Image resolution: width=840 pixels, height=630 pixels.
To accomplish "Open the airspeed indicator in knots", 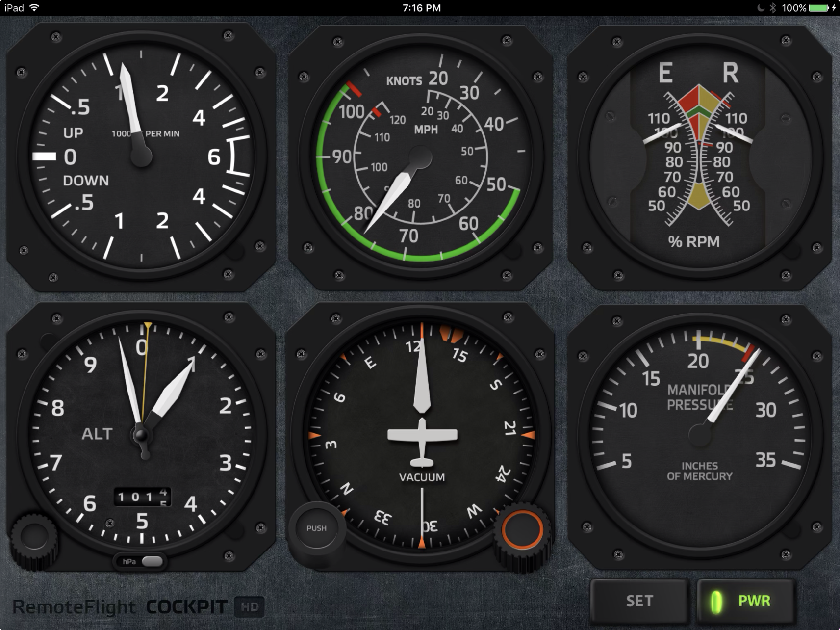I will 421,158.
